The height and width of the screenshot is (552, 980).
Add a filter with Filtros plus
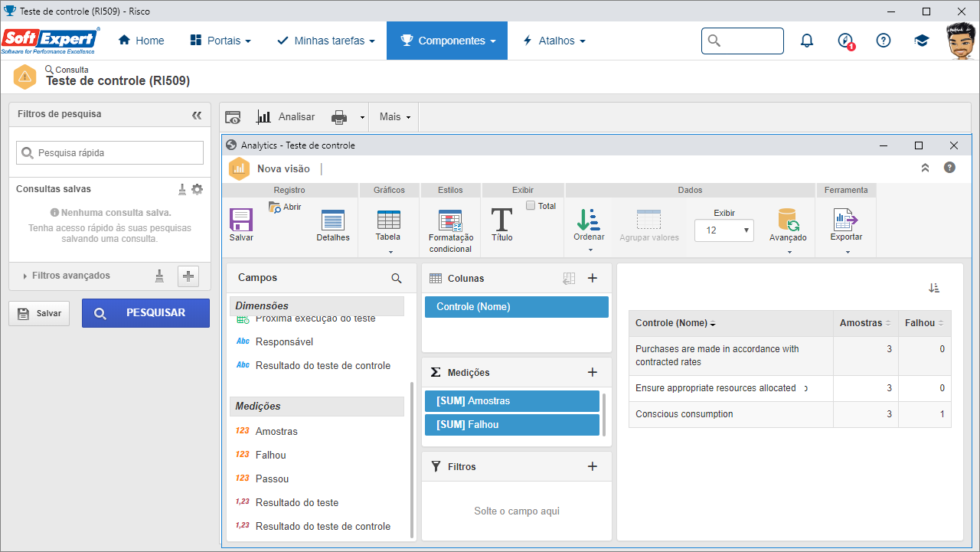pyautogui.click(x=592, y=466)
